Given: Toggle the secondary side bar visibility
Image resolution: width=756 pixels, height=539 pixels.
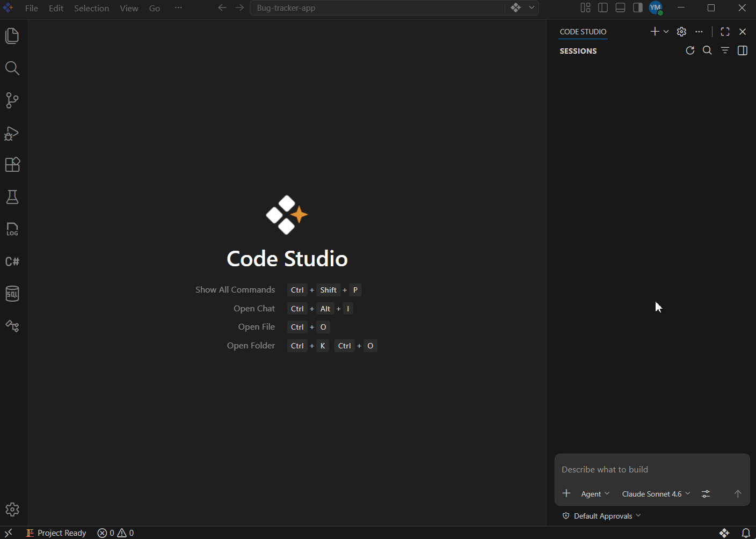Looking at the screenshot, I should (x=637, y=8).
